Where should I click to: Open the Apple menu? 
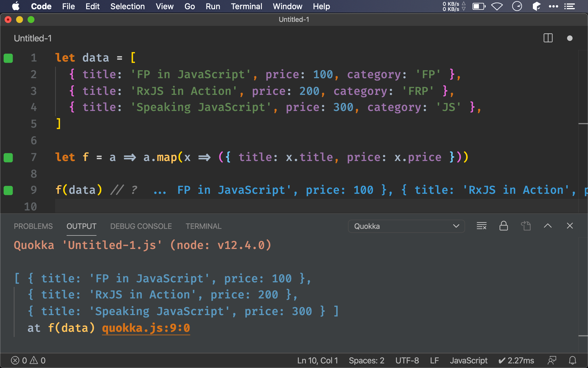[16, 6]
